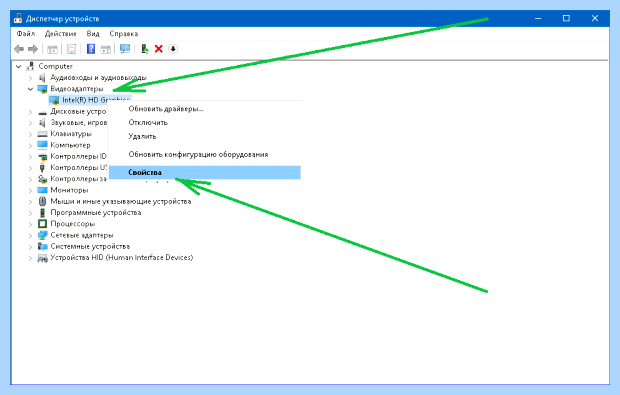Image resolution: width=620 pixels, height=395 pixels.
Task: Expand the Мониторы node
Action: pyautogui.click(x=30, y=191)
